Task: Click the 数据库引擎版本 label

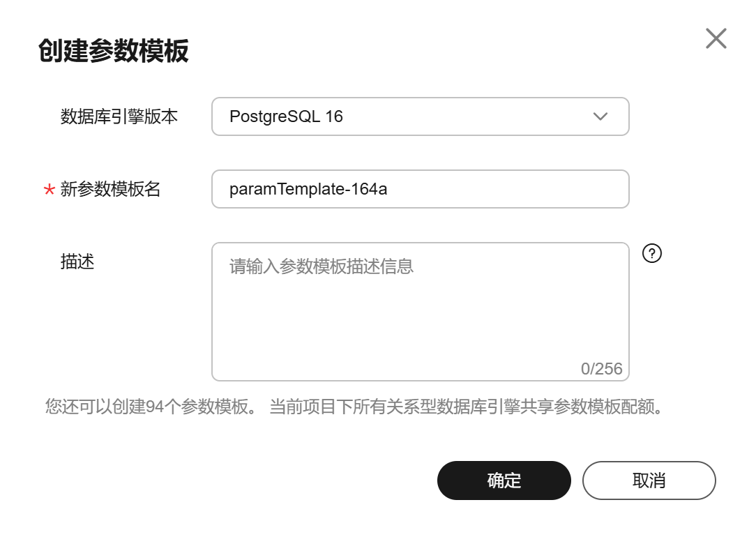Action: [119, 116]
